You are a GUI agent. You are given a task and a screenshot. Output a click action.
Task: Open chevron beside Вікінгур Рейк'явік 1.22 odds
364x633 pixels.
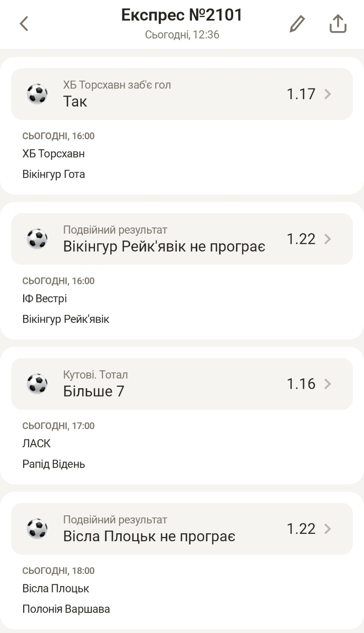click(328, 239)
